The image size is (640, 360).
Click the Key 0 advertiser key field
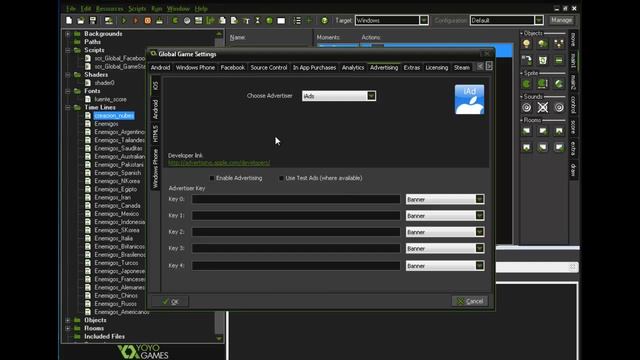pos(296,199)
